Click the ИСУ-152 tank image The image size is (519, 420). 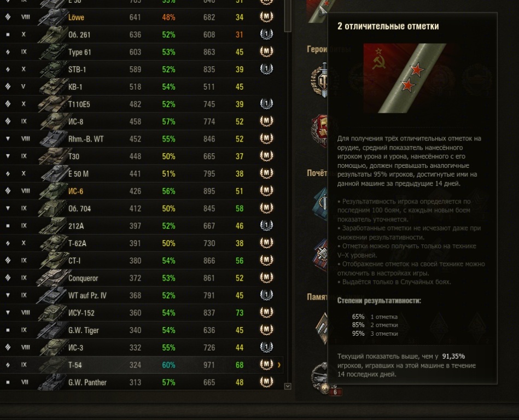[x=53, y=313]
